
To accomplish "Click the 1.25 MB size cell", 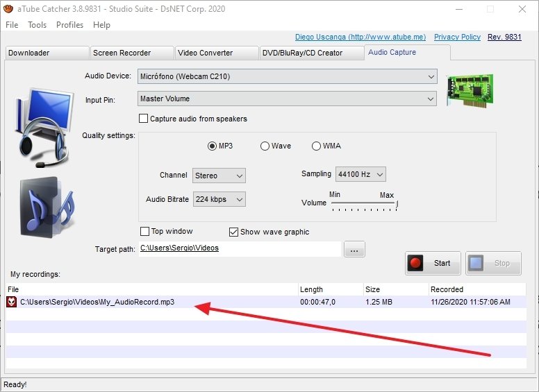I will pos(379,302).
